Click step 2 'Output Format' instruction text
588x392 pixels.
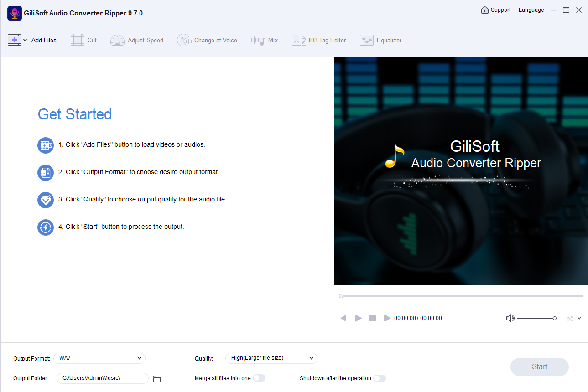pyautogui.click(x=139, y=172)
